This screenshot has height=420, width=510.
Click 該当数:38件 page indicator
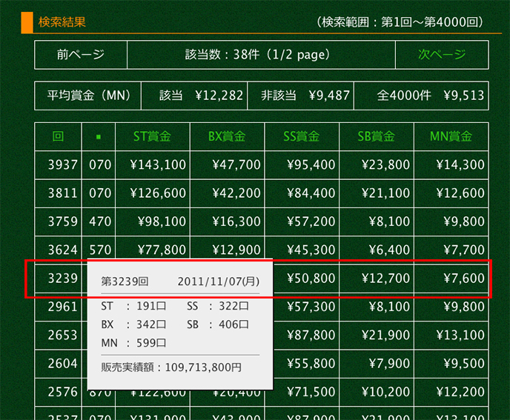261,55
